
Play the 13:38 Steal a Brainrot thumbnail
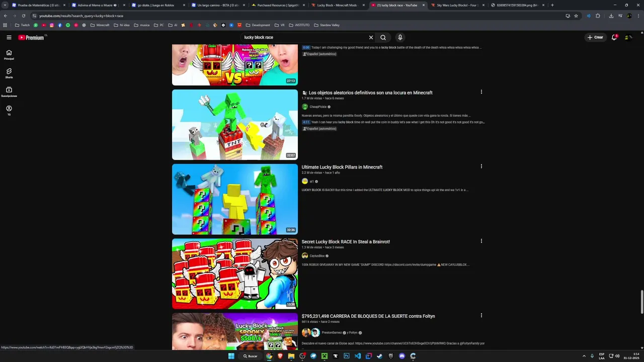coord(235,274)
